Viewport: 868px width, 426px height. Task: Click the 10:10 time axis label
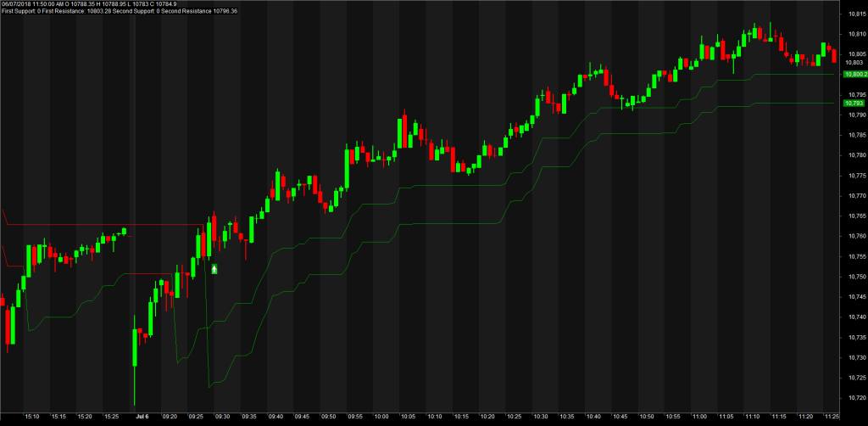(435, 416)
